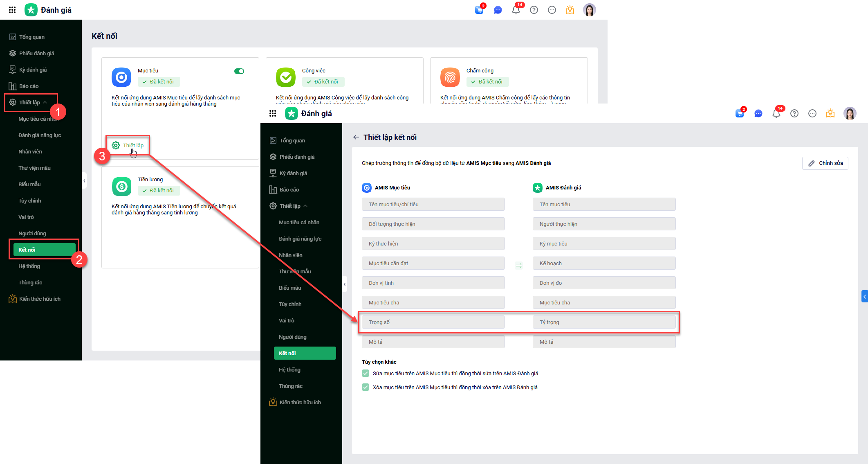Click the Trọng số field
Image resolution: width=868 pixels, height=464 pixels.
[x=433, y=322]
